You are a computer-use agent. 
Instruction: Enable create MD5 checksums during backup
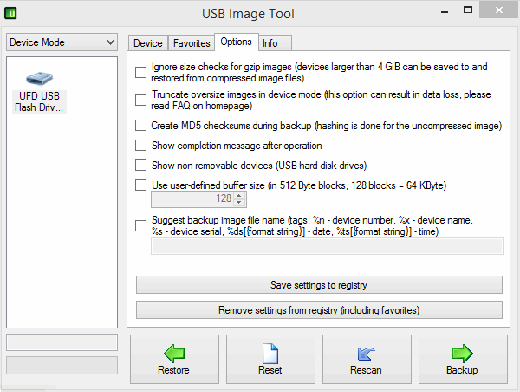coord(140,125)
